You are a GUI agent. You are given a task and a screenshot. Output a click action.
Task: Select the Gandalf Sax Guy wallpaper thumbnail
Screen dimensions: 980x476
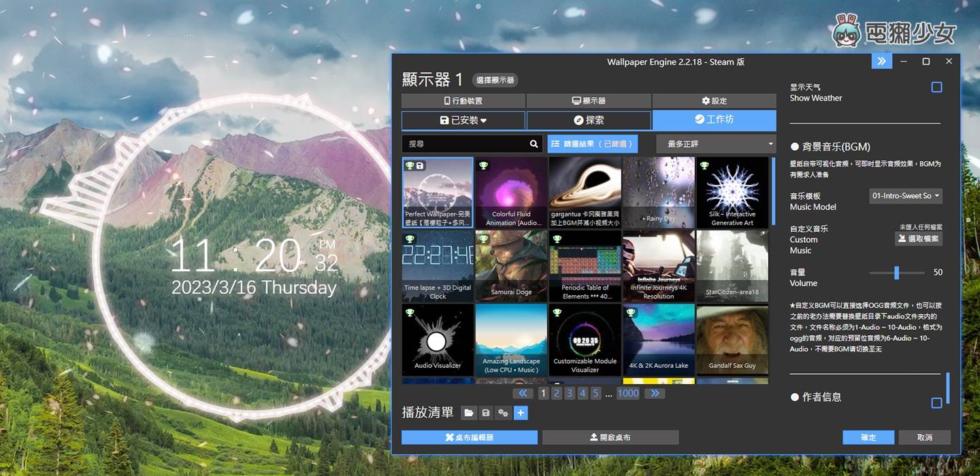(x=732, y=338)
